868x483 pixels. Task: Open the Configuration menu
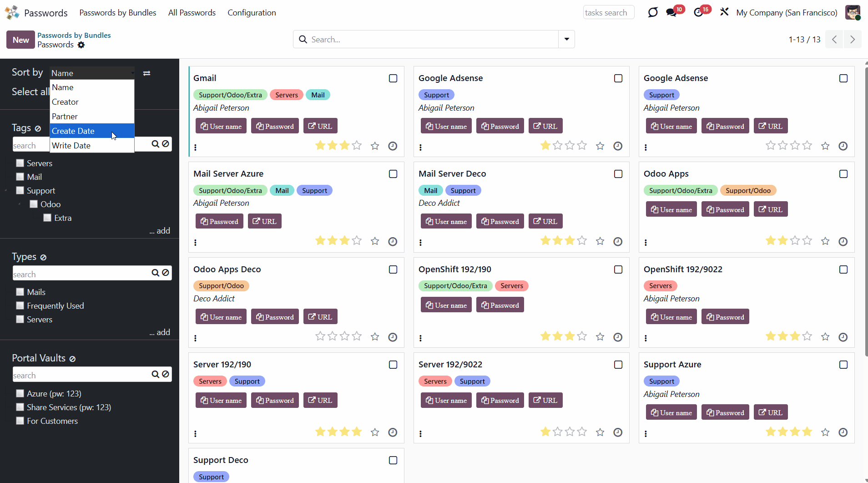coord(252,13)
